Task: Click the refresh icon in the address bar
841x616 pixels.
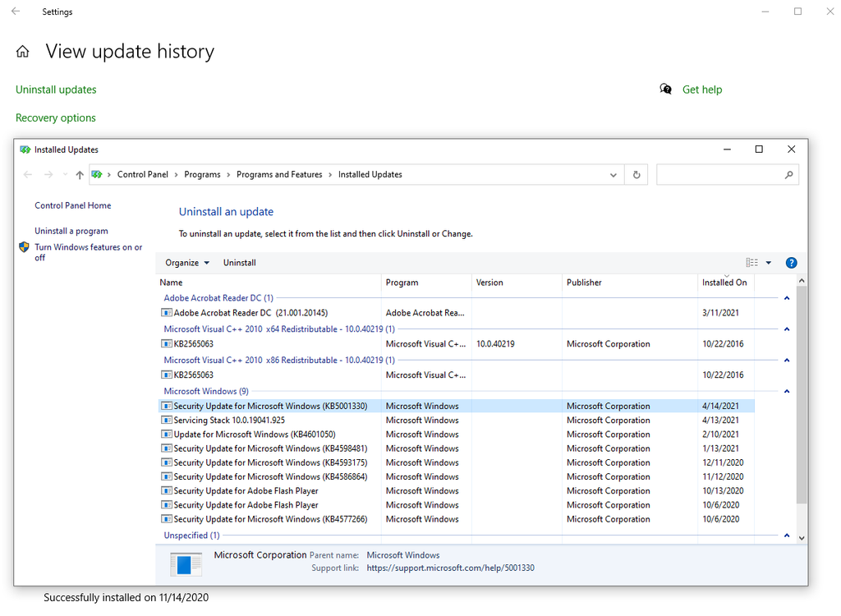Action: point(636,174)
